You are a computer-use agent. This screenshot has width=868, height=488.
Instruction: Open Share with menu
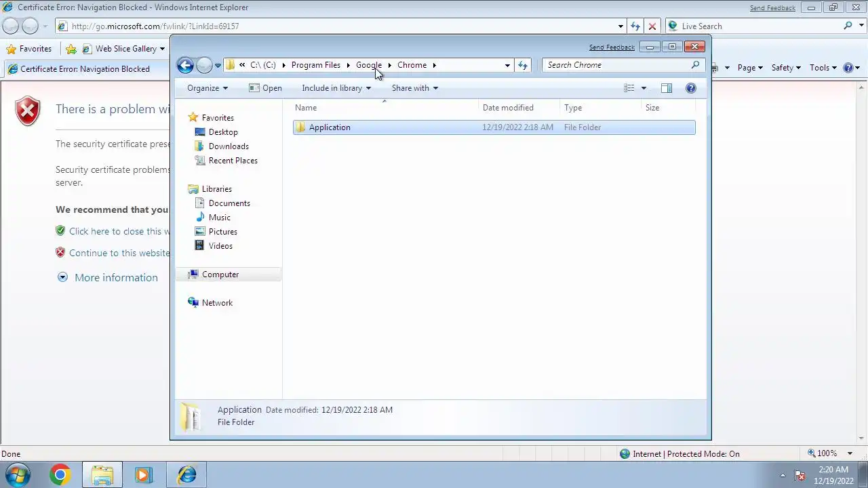tap(414, 88)
